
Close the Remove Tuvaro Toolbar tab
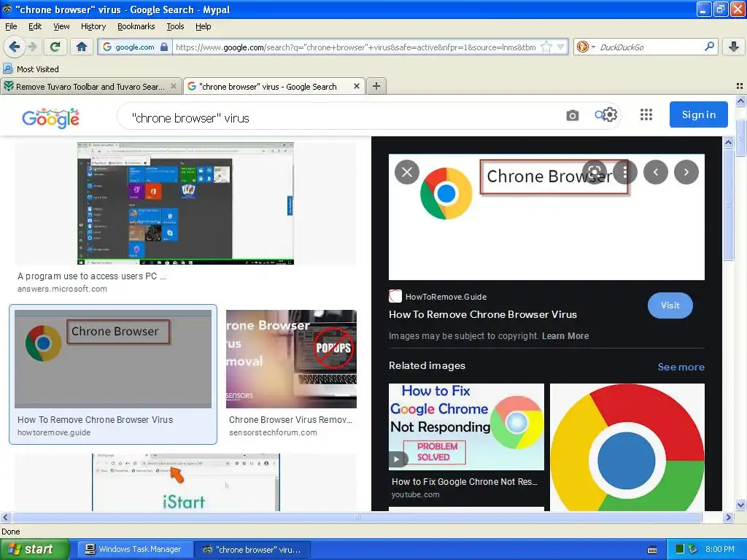click(174, 86)
